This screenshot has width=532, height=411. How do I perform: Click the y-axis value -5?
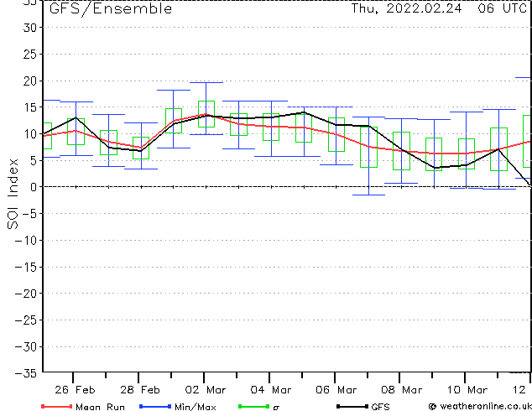click(x=29, y=214)
